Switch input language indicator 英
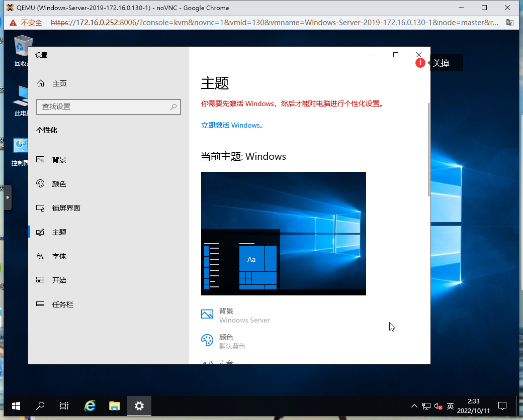 [450, 405]
